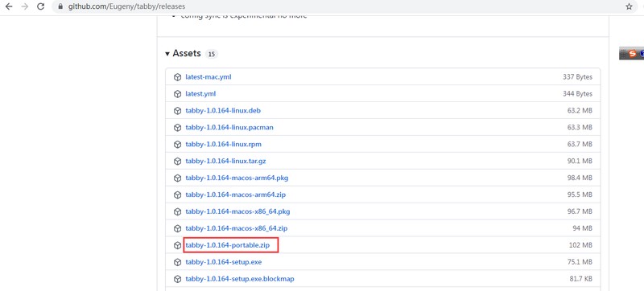Click the Assets heading text
This screenshot has height=291, width=644.
click(187, 53)
